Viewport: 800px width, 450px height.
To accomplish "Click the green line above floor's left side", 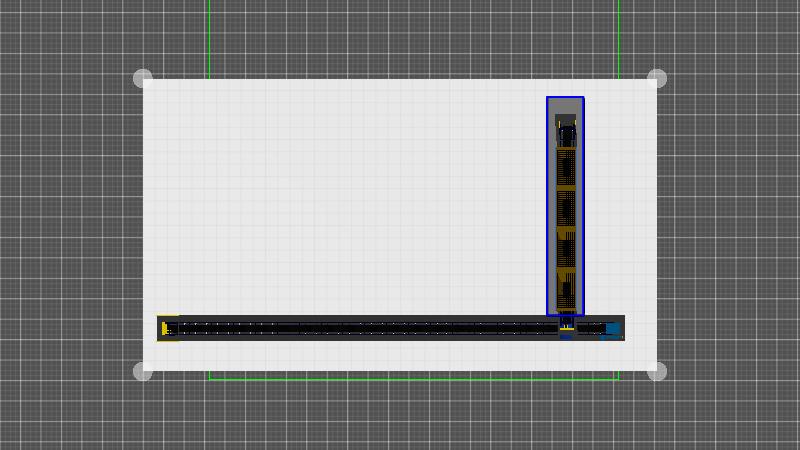I will 209,40.
